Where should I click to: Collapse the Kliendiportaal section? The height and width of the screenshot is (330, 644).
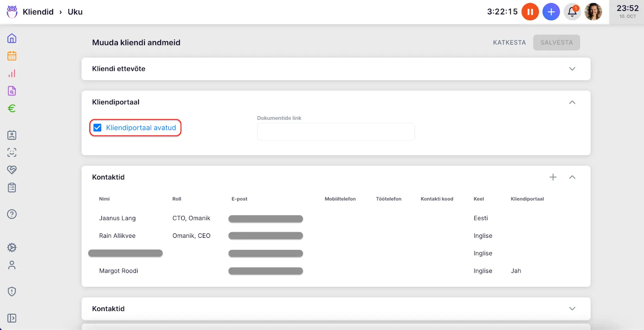click(572, 102)
